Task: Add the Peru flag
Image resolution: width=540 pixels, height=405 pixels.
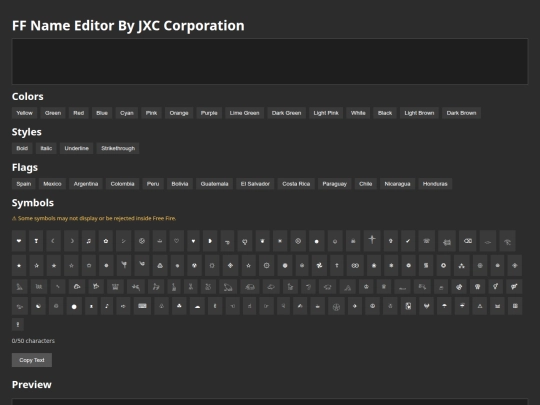Action: click(x=153, y=184)
